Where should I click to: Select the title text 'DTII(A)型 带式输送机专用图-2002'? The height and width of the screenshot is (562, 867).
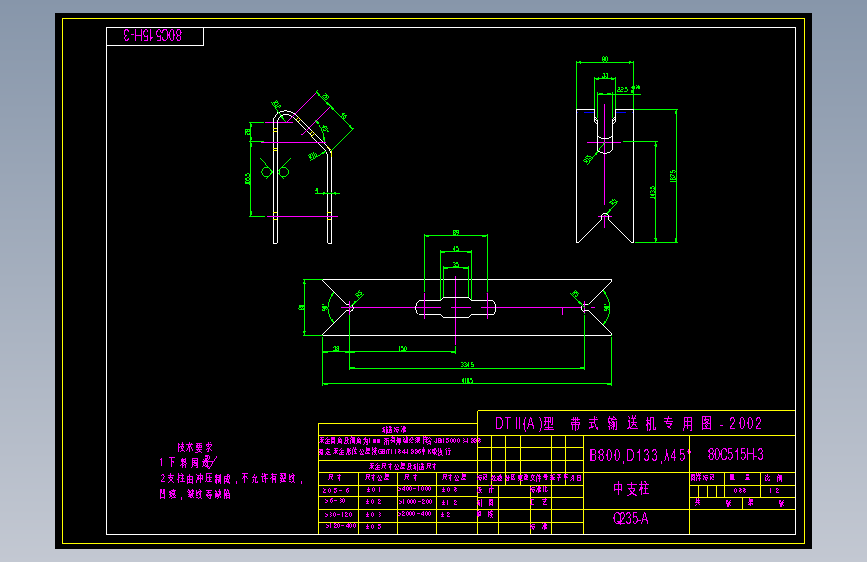(x=629, y=424)
